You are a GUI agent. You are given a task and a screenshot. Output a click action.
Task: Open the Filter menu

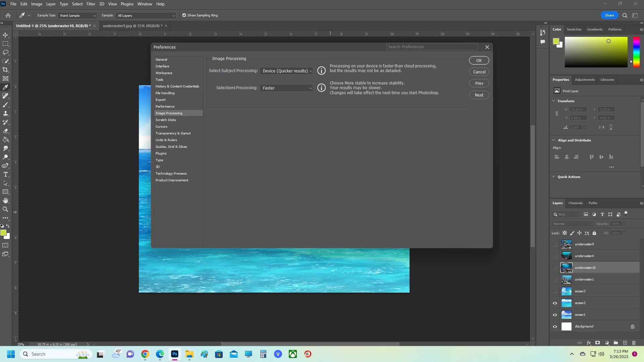coord(91,4)
